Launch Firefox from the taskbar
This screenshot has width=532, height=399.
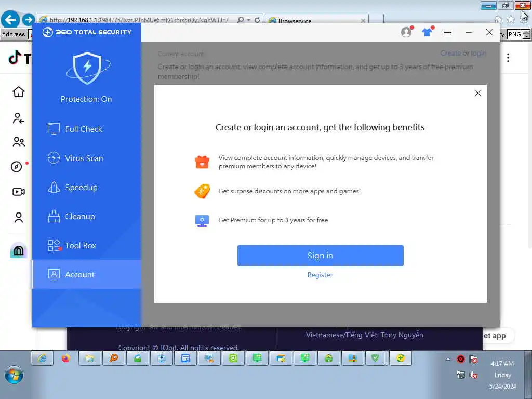66,358
